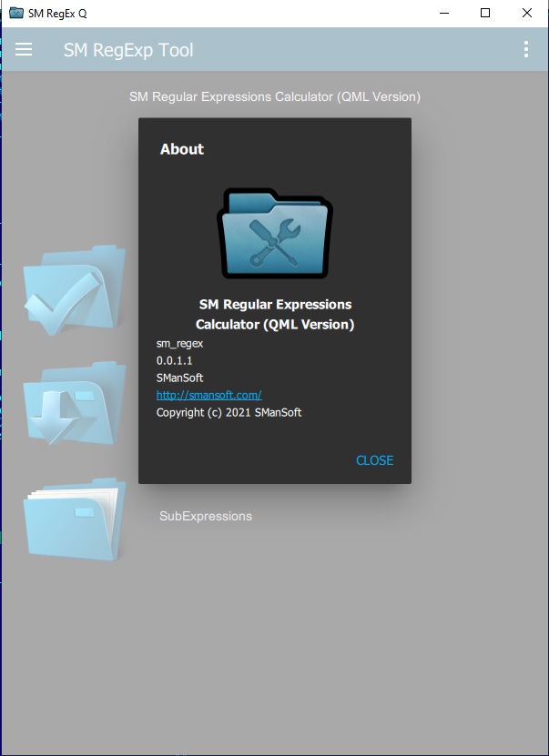Close the SM RegEx window
Viewport: 549px width, 756px height.
(x=527, y=13)
